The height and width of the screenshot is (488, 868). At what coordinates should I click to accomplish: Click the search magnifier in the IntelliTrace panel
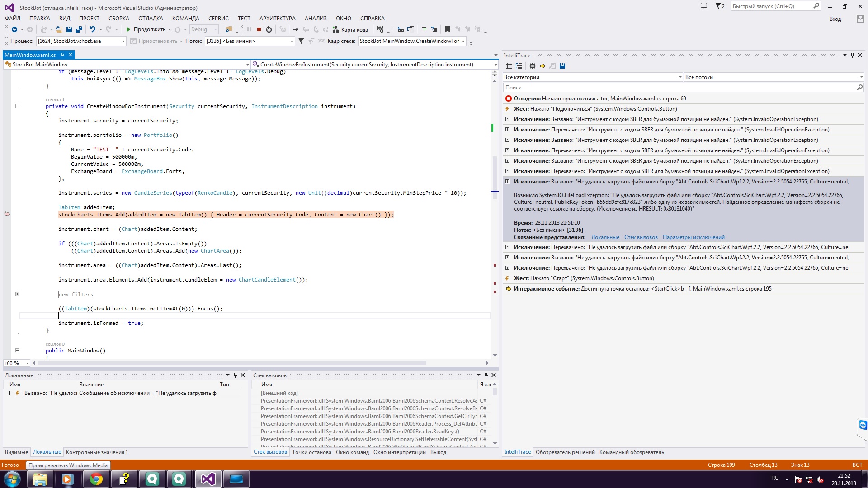(x=859, y=88)
